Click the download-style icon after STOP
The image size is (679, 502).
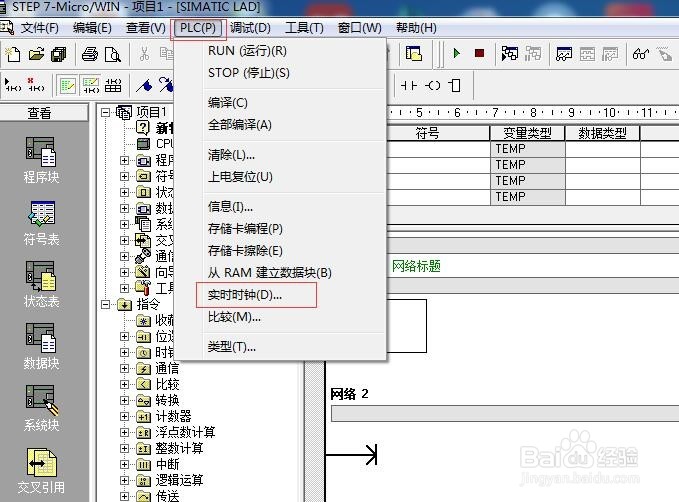[510, 53]
